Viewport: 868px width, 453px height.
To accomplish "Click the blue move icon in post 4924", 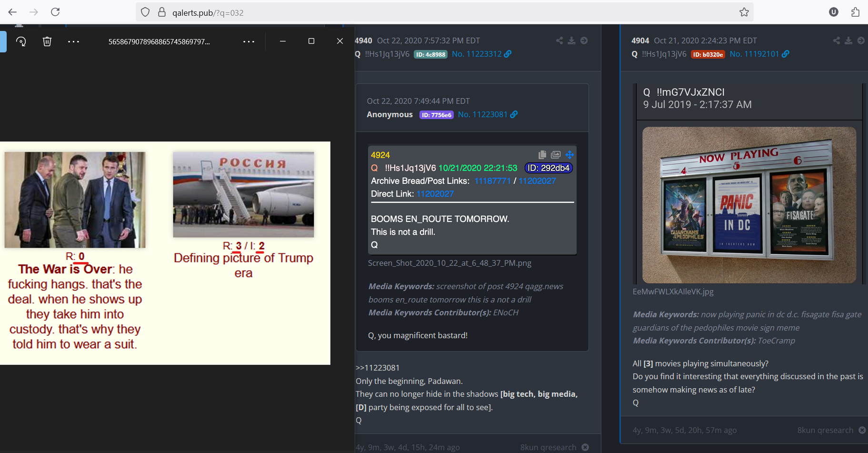I will click(569, 155).
